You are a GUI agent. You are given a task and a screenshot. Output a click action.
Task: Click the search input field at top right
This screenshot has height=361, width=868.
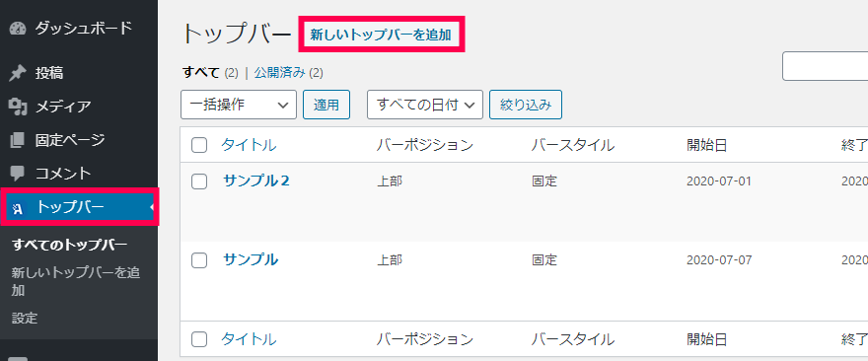[x=825, y=66]
